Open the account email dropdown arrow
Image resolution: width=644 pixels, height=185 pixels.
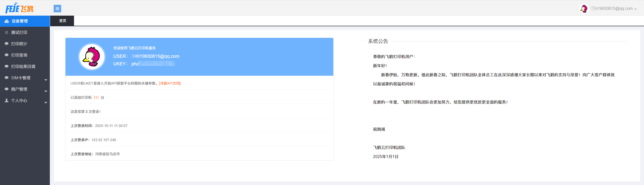coord(635,9)
